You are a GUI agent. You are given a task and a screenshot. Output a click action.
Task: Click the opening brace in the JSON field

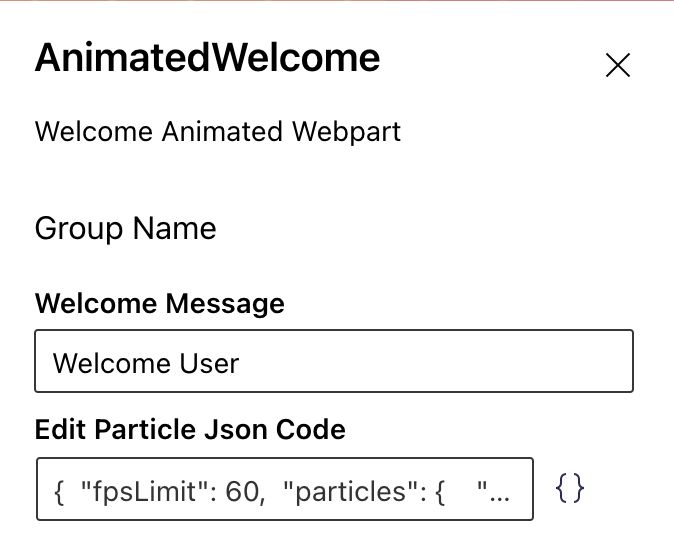(x=60, y=491)
